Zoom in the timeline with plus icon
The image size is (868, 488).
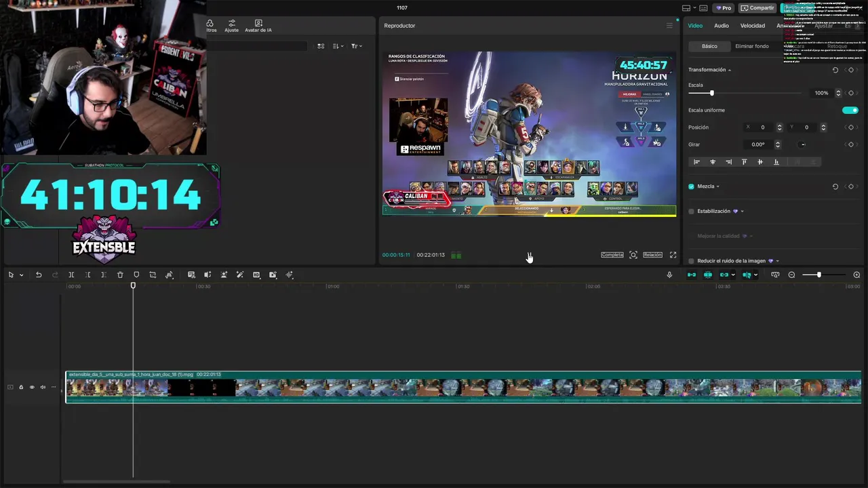(x=856, y=274)
